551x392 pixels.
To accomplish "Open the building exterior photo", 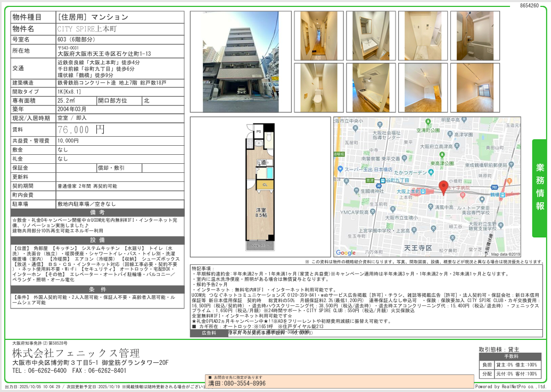I will pyautogui.click(x=241, y=62).
